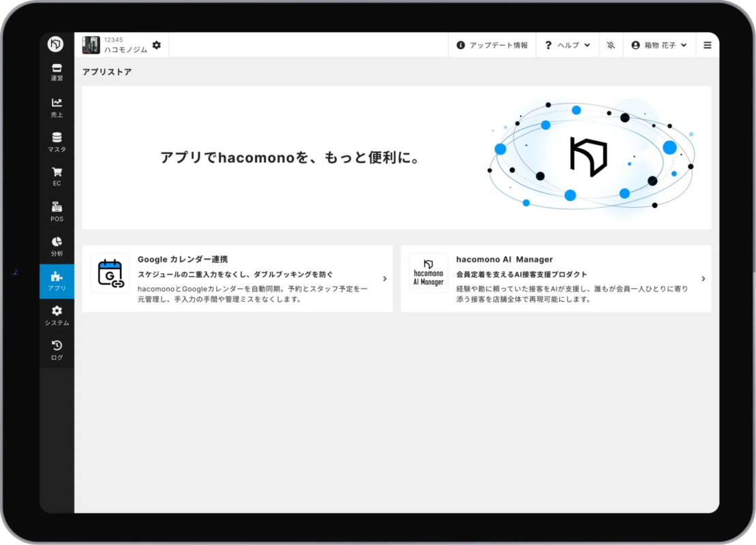The height and width of the screenshot is (545, 756).
Task: Open the システム settings section
Action: click(x=57, y=316)
